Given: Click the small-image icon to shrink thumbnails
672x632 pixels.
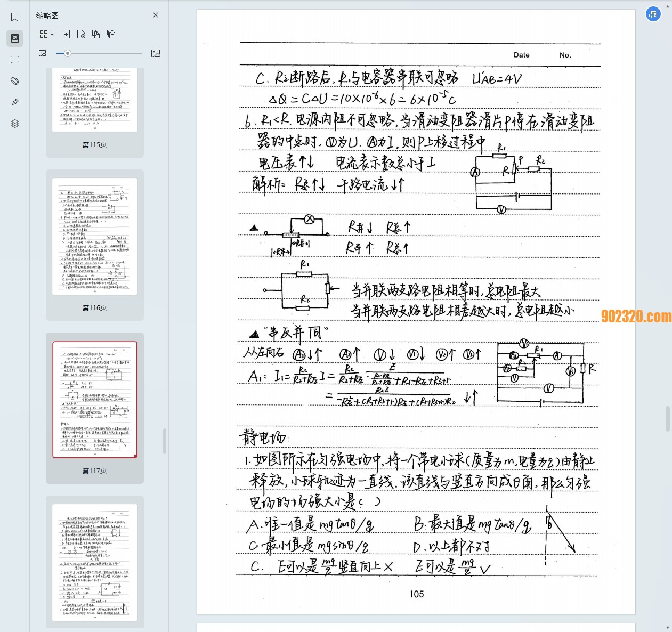Looking at the screenshot, I should point(43,53).
